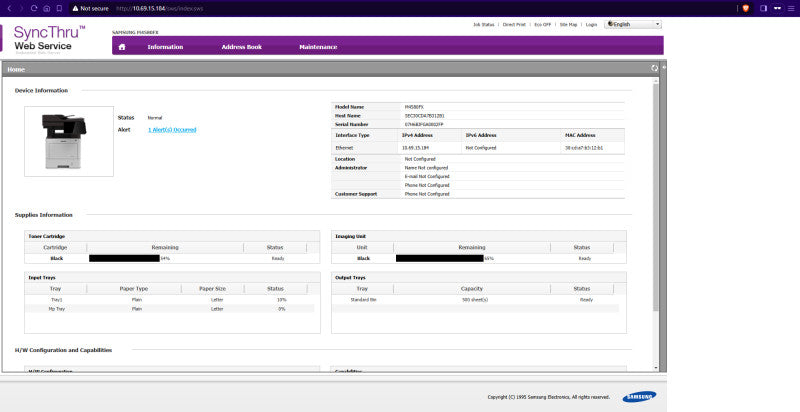Image resolution: width=800 pixels, height=412 pixels.
Task: Open the Direct Print link
Action: (514, 24)
